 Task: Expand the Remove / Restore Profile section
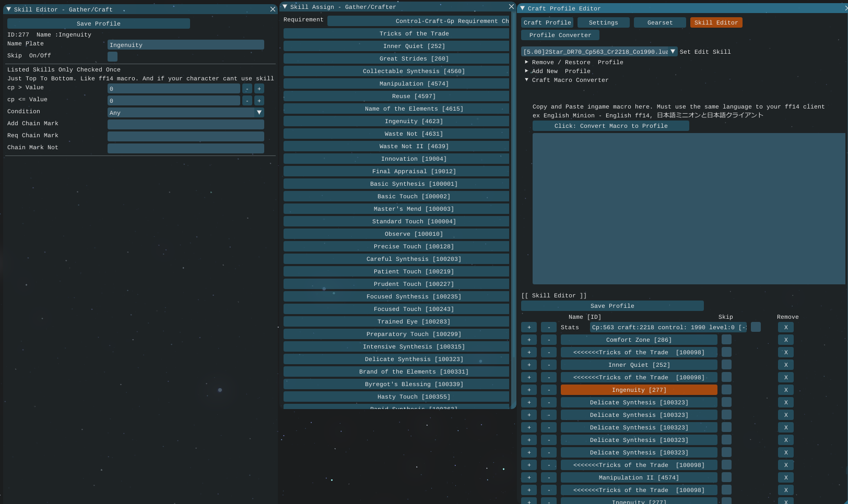tap(526, 62)
